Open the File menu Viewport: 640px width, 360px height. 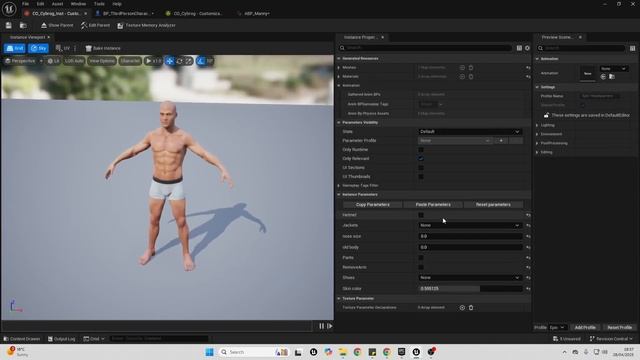pyautogui.click(x=25, y=4)
